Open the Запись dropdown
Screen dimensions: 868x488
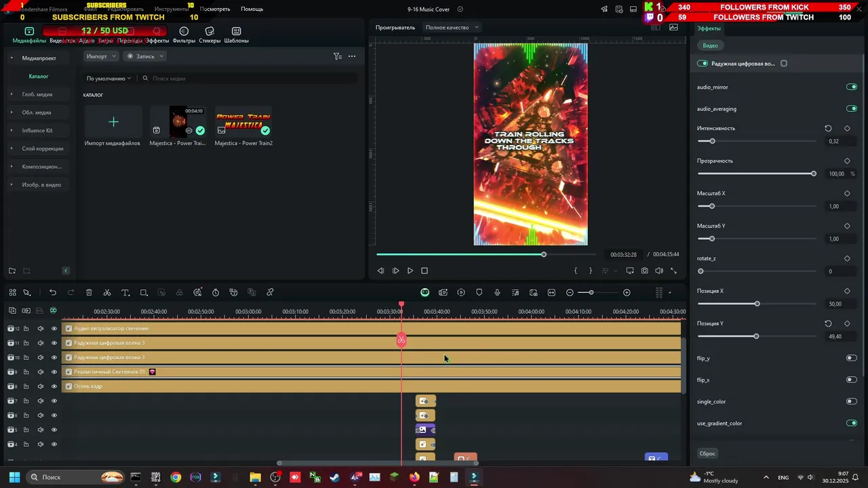coord(145,56)
